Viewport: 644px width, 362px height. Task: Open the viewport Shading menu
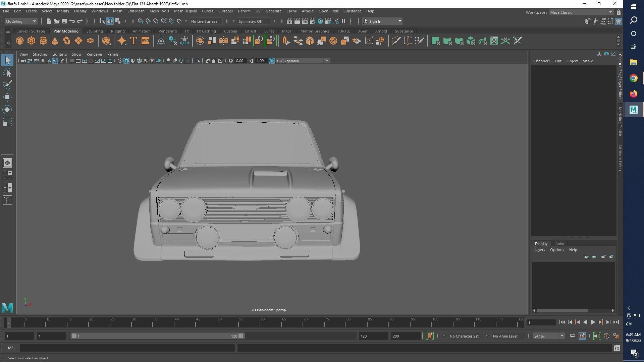coord(40,54)
